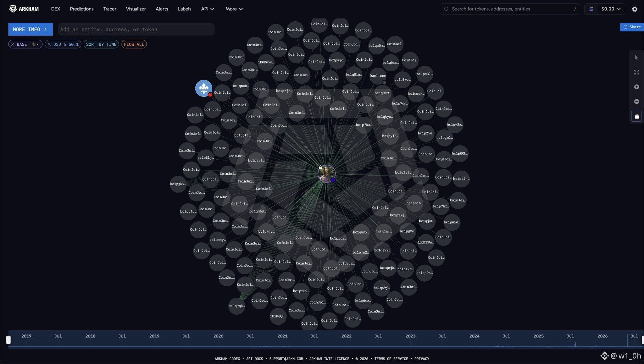
Task: Click the Solana chain icon beside balance
Action: [591, 9]
